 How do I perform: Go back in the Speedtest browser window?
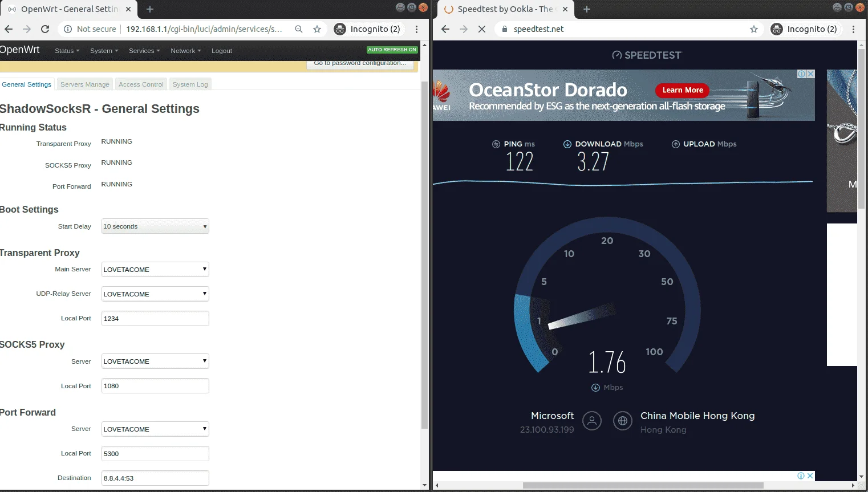[445, 29]
